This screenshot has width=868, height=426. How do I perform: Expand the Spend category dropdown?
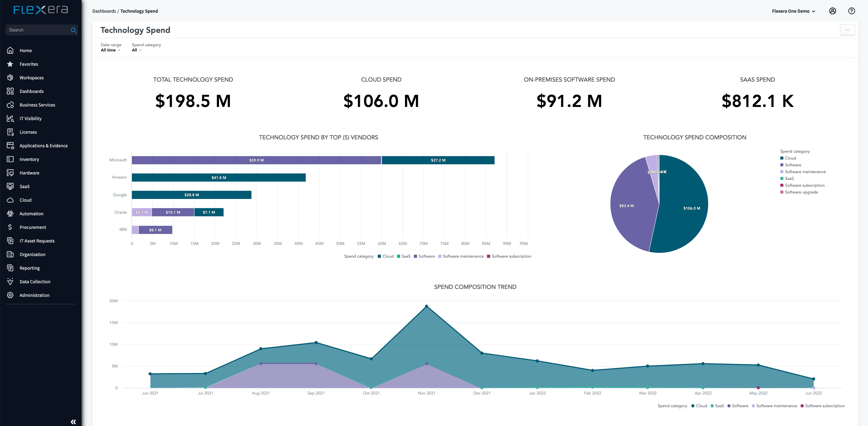pyautogui.click(x=137, y=50)
